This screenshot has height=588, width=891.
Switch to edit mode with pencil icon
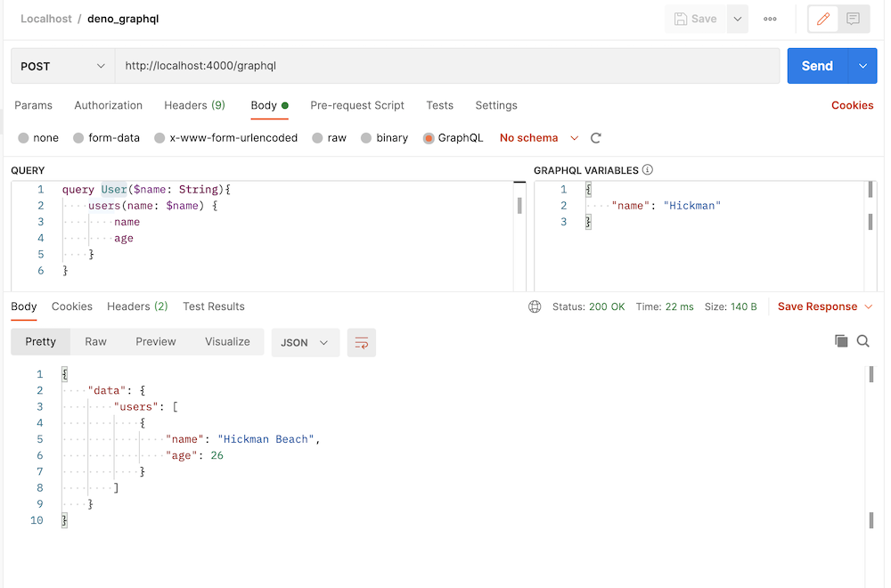[822, 19]
